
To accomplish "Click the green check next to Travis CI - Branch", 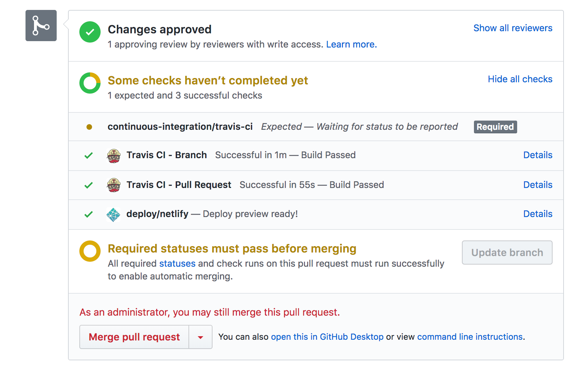I will (89, 155).
